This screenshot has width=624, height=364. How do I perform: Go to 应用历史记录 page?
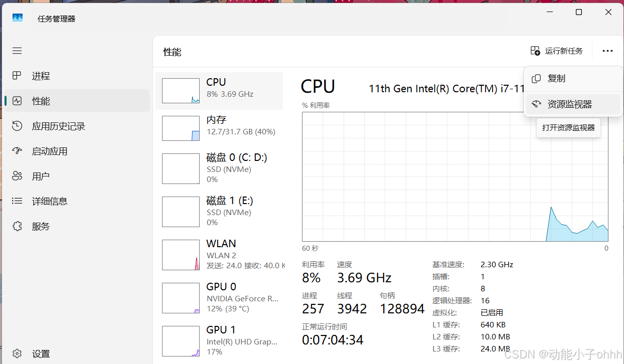[59, 126]
